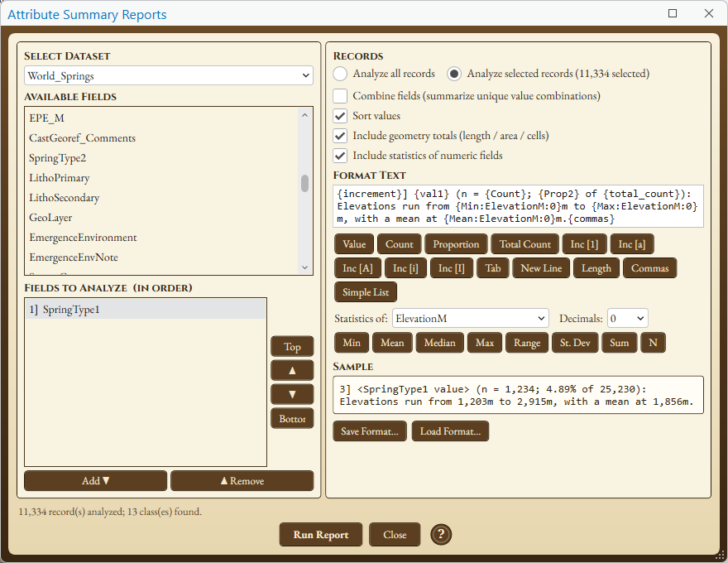Image resolution: width=728 pixels, height=563 pixels.
Task: Uncheck the Sort values checkbox
Action: point(340,116)
